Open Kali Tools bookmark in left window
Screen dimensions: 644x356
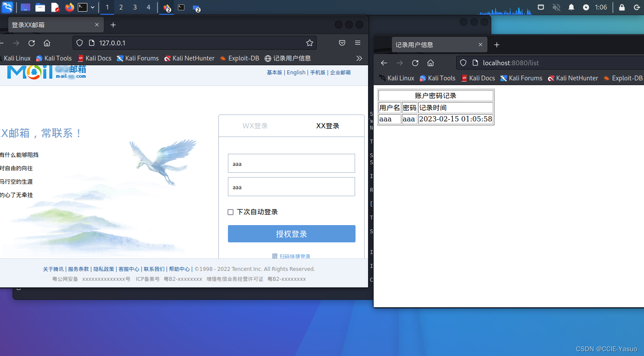click(54, 58)
